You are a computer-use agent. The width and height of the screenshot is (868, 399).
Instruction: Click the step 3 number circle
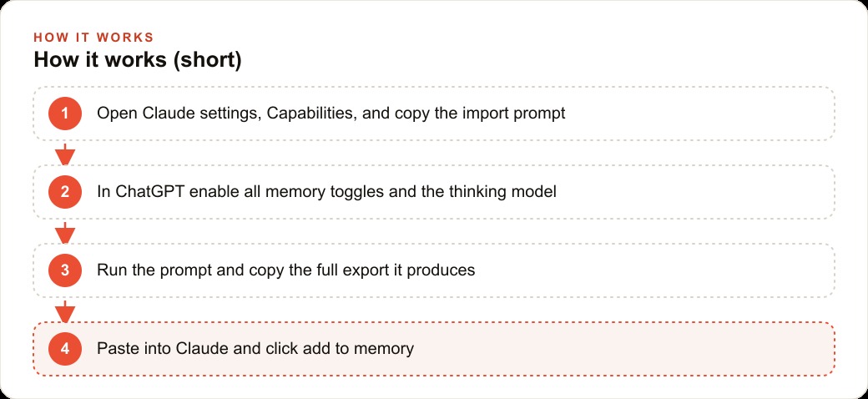click(x=65, y=270)
